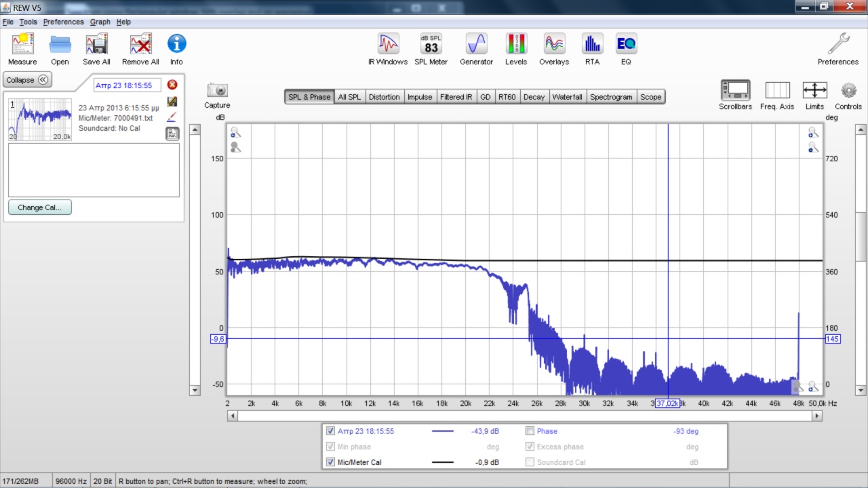This screenshot has height=488, width=868.
Task: Open the Overlays window
Action: [x=554, y=45]
